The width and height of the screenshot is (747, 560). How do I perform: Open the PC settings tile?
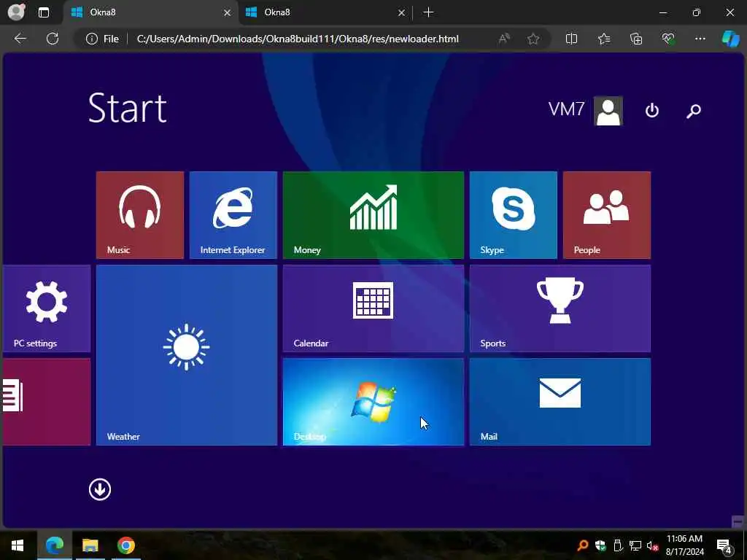47,308
